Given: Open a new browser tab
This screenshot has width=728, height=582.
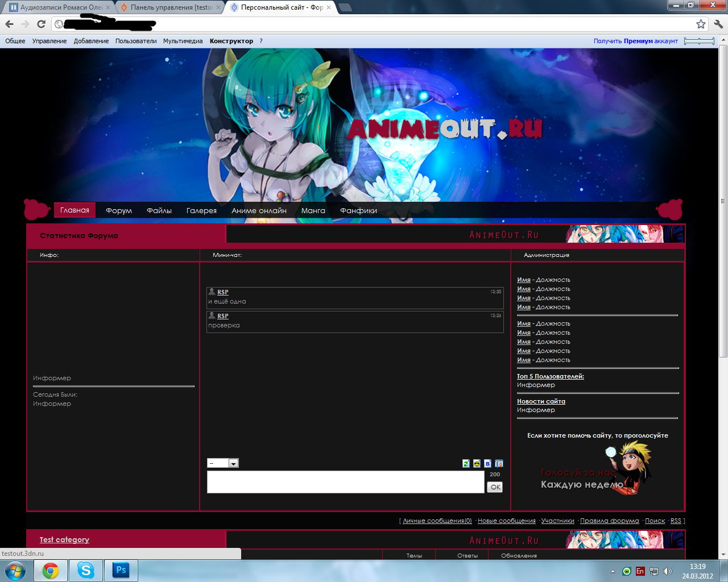Looking at the screenshot, I should (345, 7).
